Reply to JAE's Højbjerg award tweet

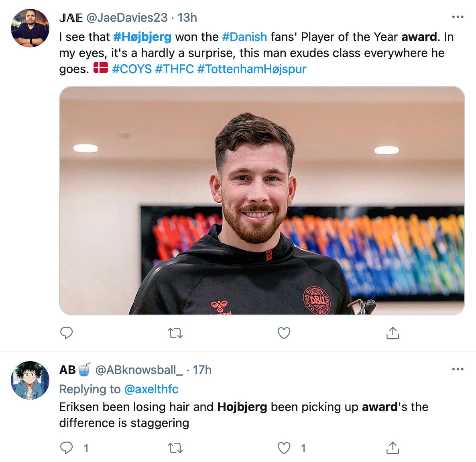67,333
